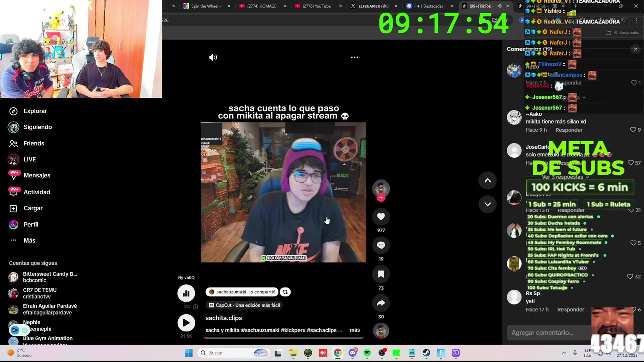This screenshot has width=644, height=362.
Task: Open the vidIQ bar chart stats button
Action: 186,293
